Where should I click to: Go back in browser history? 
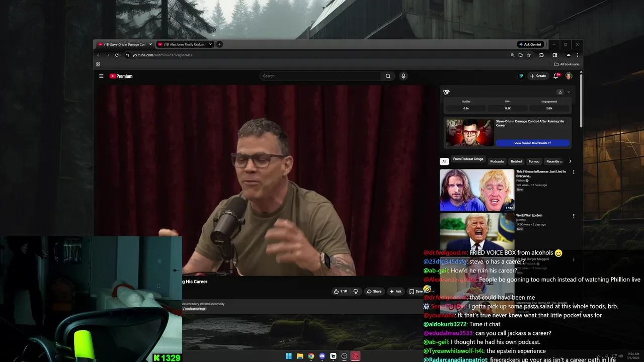99,55
